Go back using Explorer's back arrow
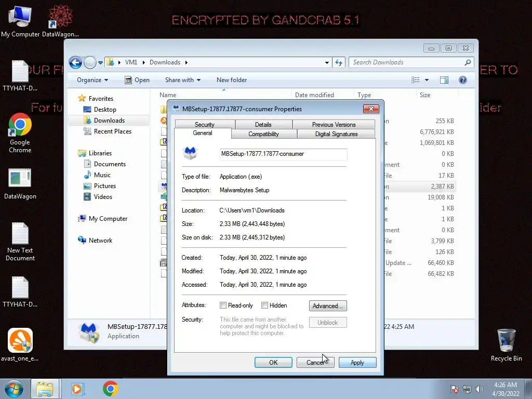This screenshot has height=399, width=532. 75,62
